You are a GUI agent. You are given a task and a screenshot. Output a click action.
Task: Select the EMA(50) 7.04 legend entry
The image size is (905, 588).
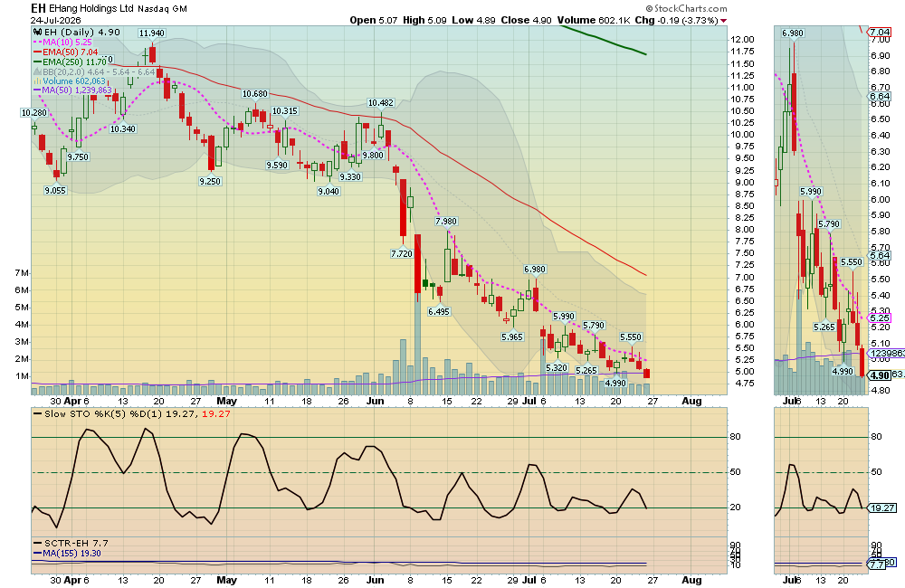point(65,52)
